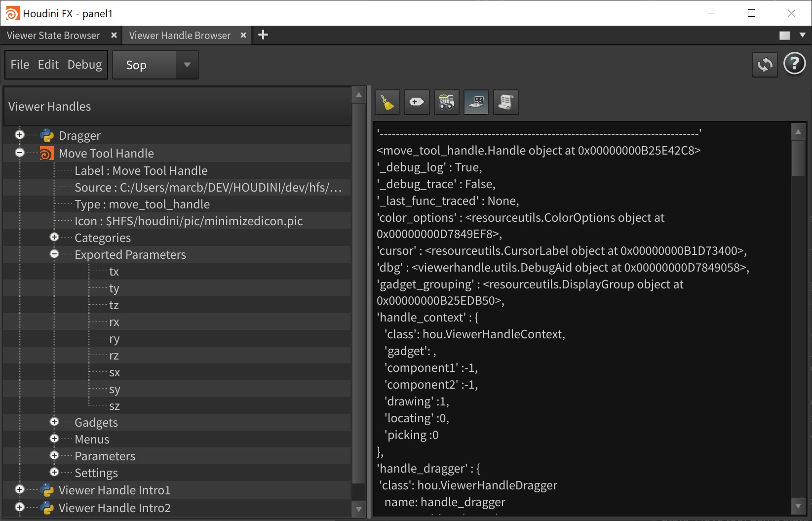Click the pane maximize icon beside the tab menu arrow
This screenshot has height=521, width=812.
click(784, 36)
